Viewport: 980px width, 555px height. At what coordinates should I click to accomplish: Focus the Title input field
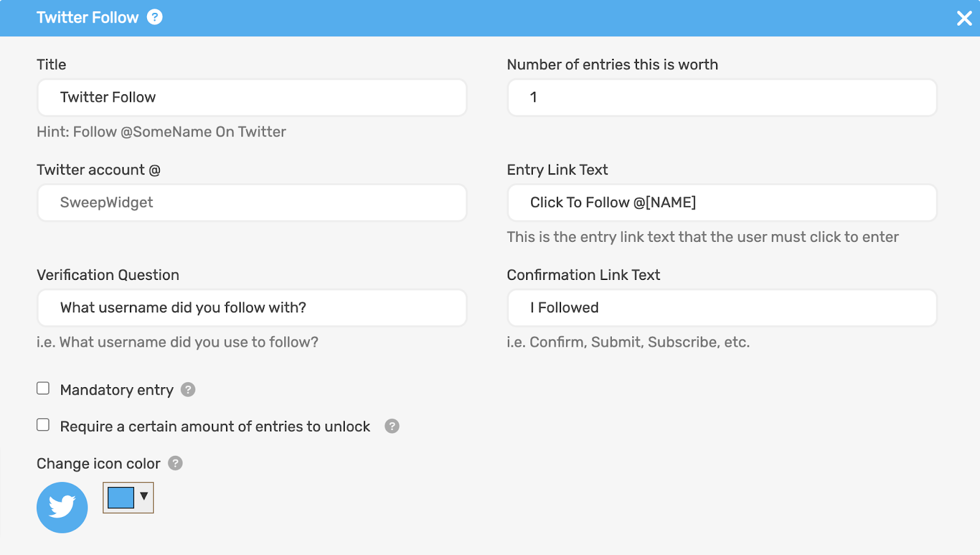click(252, 97)
